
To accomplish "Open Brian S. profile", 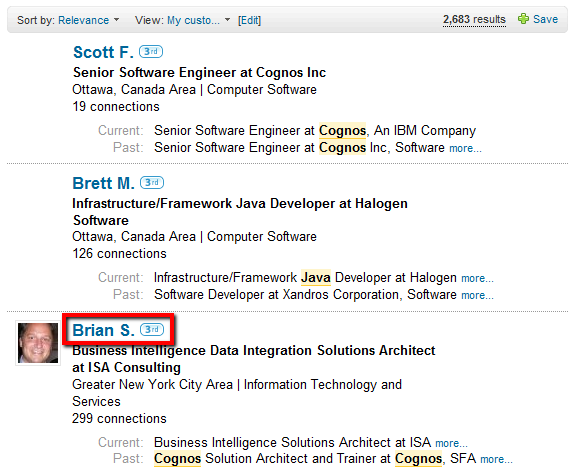I will pos(103,330).
